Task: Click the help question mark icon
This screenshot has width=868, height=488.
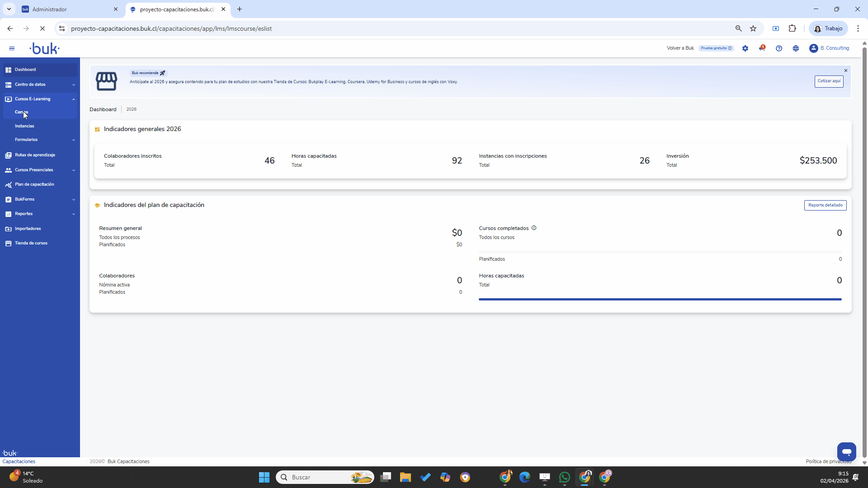Action: pos(779,48)
